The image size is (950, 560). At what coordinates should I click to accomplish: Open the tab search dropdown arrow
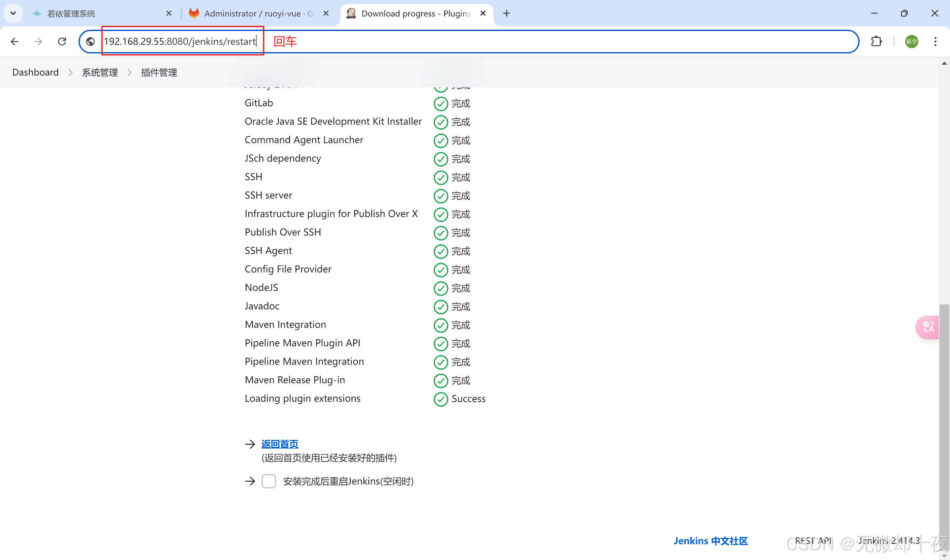(13, 14)
